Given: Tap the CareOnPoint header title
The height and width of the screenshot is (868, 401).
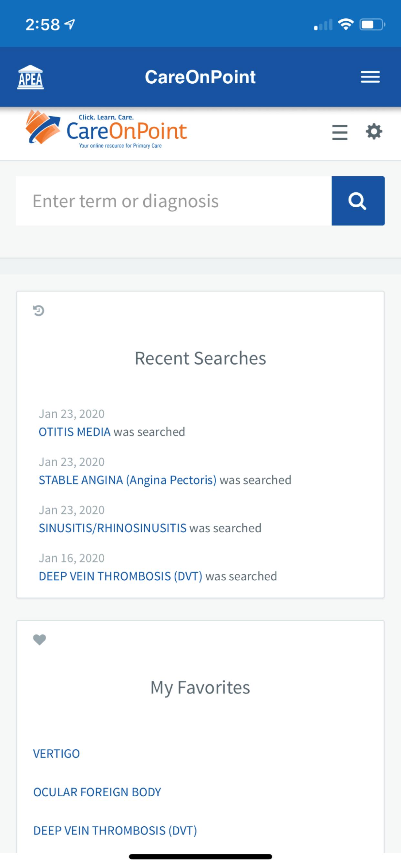Looking at the screenshot, I should pyautogui.click(x=200, y=77).
